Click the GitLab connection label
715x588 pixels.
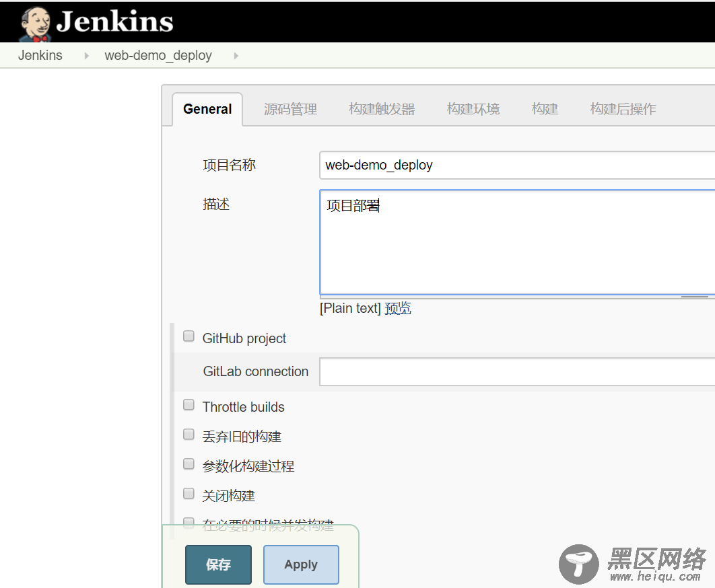pyautogui.click(x=256, y=371)
